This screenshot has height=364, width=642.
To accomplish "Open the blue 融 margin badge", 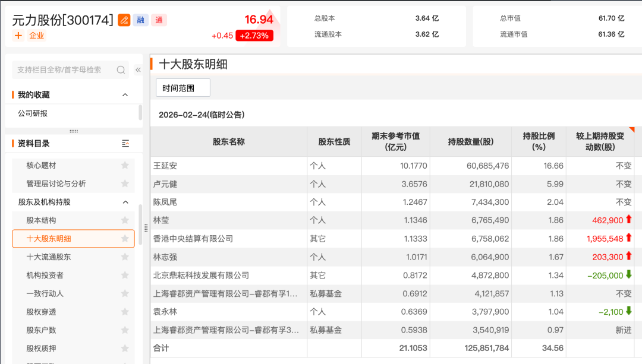I will pos(141,20).
